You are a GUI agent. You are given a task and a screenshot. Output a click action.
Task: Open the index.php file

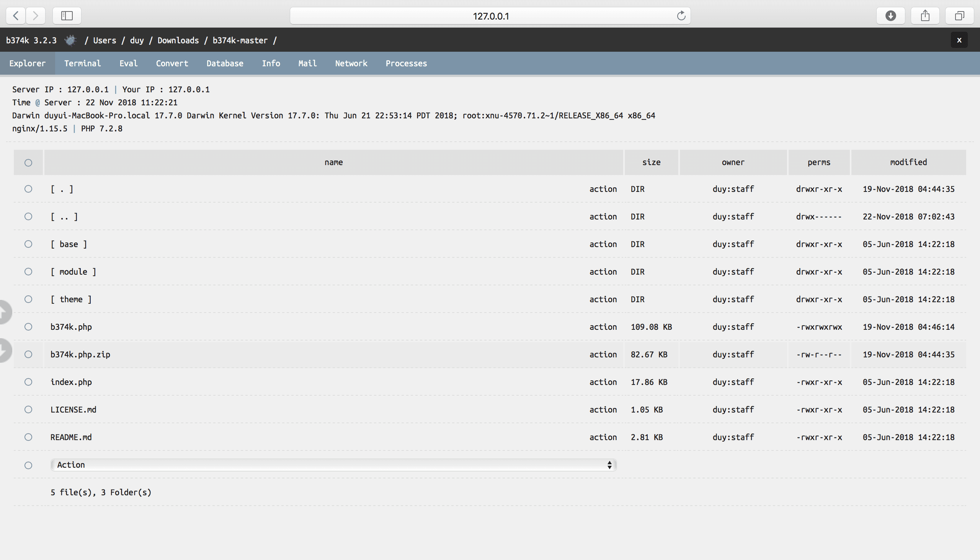tap(71, 382)
